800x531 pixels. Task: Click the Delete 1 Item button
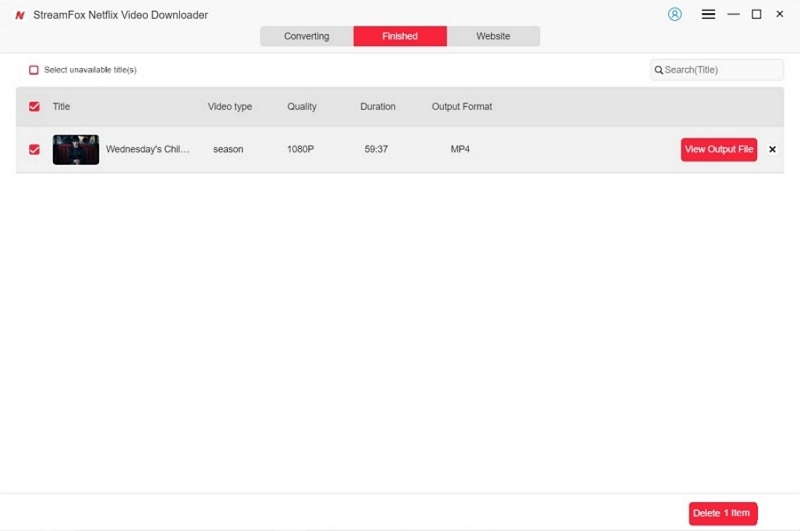723,513
